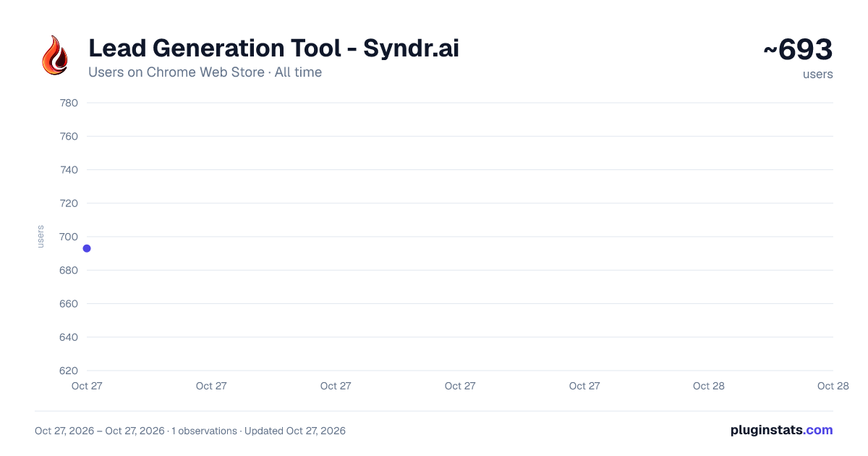Click the y-axis value 780
868x456 pixels.
click(69, 103)
